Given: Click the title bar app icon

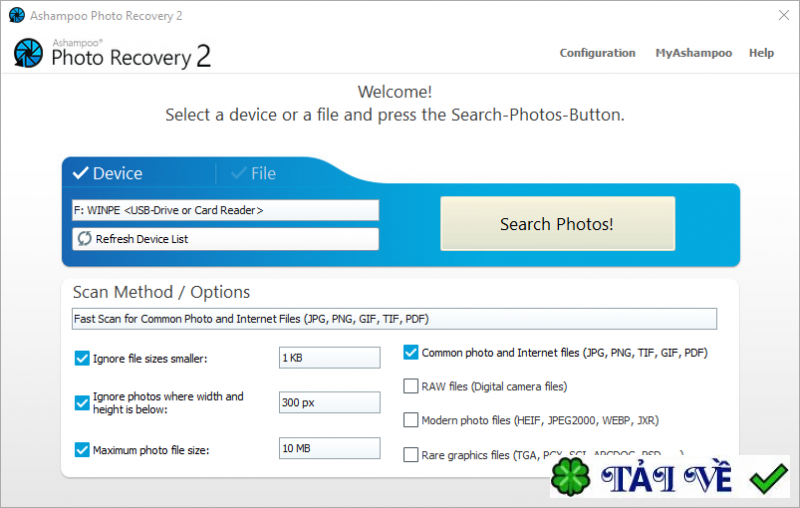Looking at the screenshot, I should pos(17,15).
